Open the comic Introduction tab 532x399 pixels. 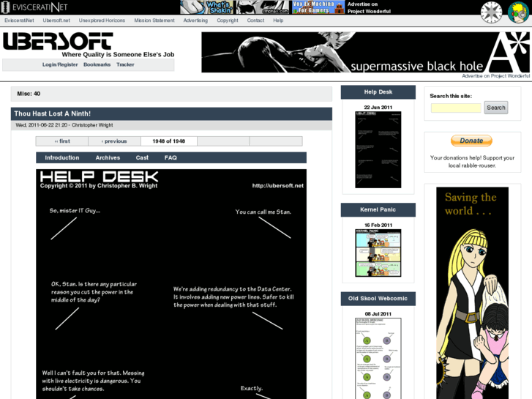click(62, 157)
